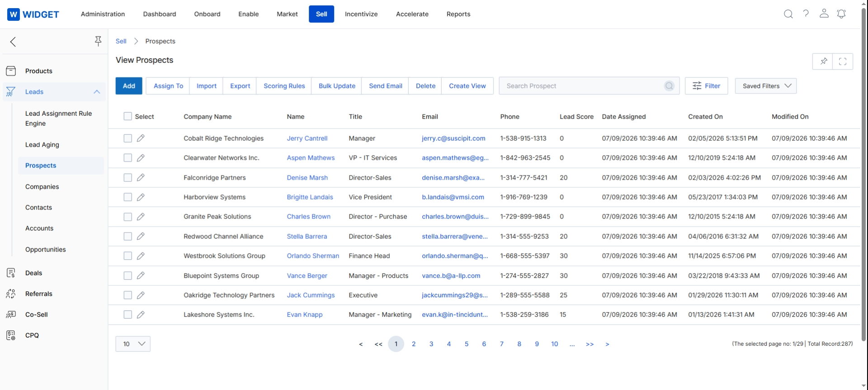
Task: Open the Saved Filters dropdown
Action: pos(766,86)
